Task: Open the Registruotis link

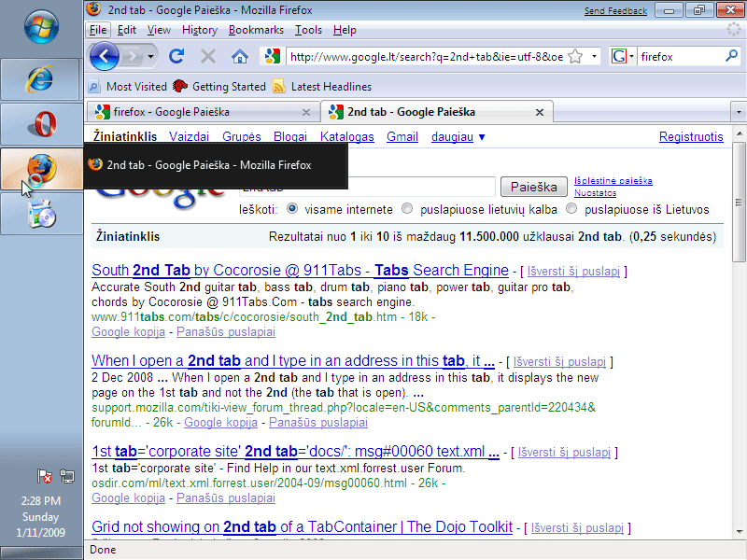Action: 691,137
